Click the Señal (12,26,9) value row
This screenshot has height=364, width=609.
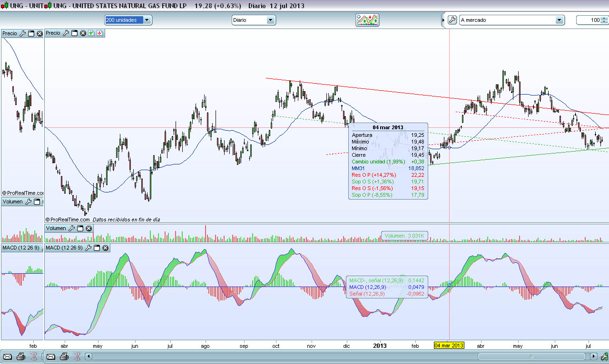click(x=387, y=294)
